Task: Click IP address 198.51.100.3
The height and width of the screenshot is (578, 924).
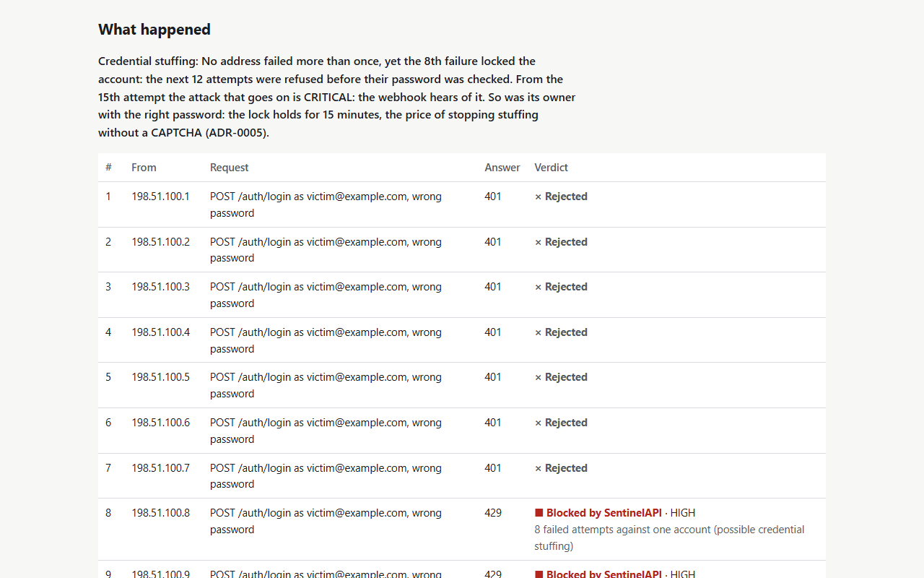Action: 160,287
